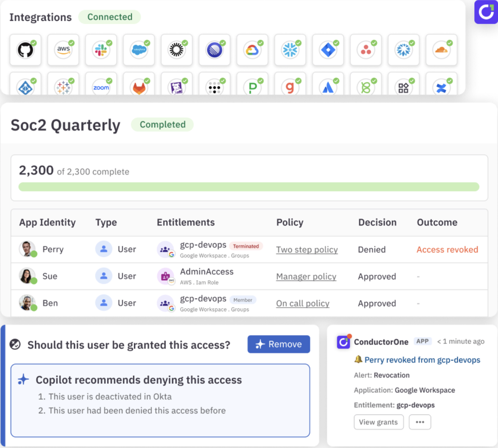Click the Soc2 Quarterly heading

tap(66, 125)
